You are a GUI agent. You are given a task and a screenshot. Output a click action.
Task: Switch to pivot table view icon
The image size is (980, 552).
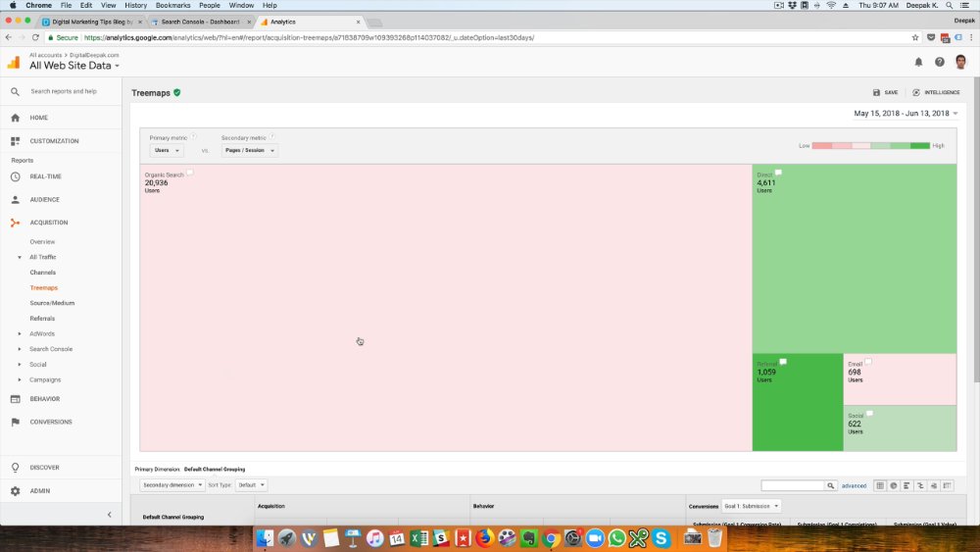[948, 485]
